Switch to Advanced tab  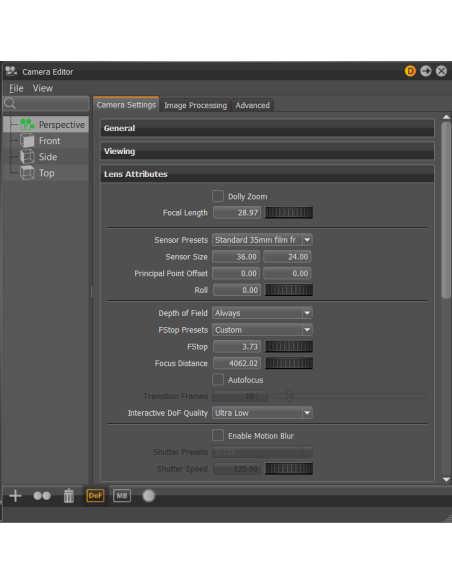252,105
